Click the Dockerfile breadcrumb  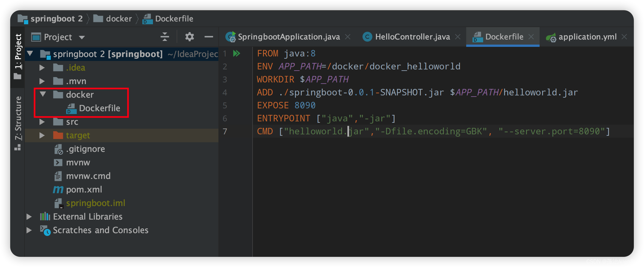tap(168, 19)
